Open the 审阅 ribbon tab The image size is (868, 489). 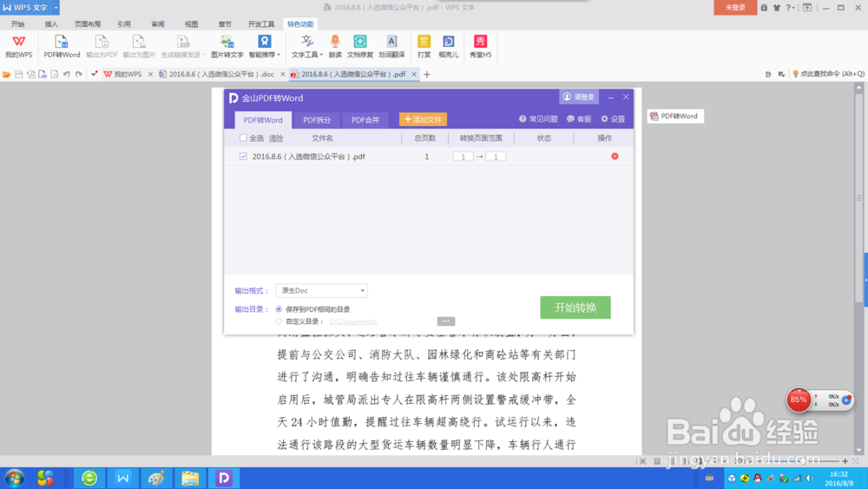158,24
